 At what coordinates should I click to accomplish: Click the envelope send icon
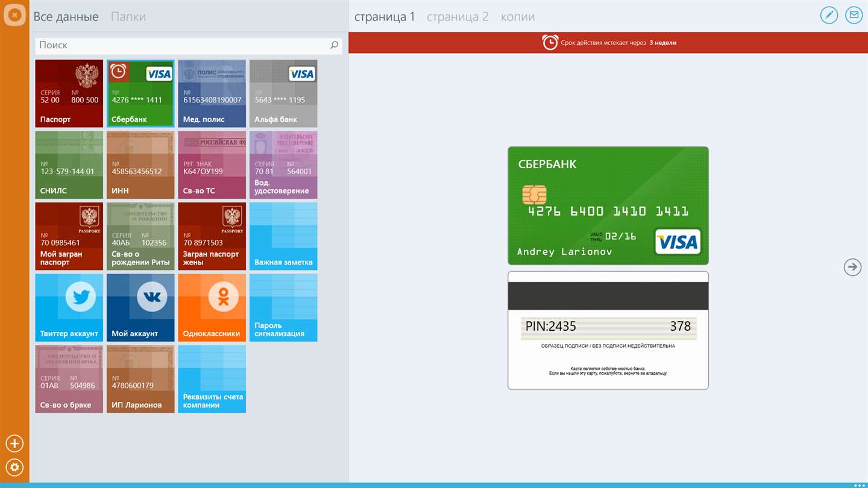pyautogui.click(x=854, y=15)
